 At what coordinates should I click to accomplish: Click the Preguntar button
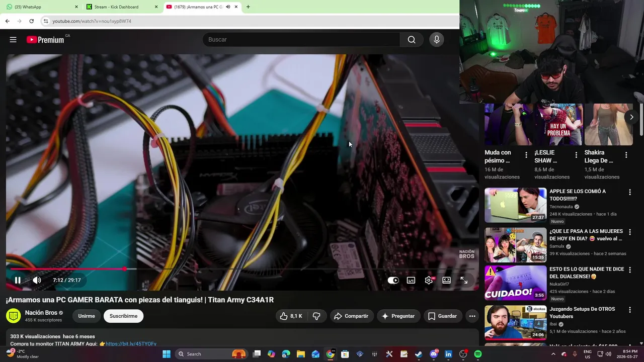398,316
